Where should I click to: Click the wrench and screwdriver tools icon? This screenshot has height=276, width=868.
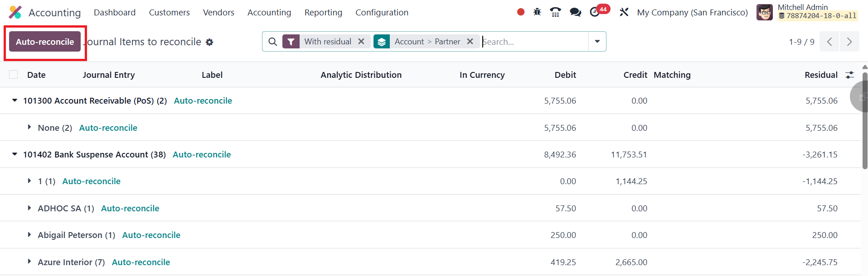pos(624,12)
